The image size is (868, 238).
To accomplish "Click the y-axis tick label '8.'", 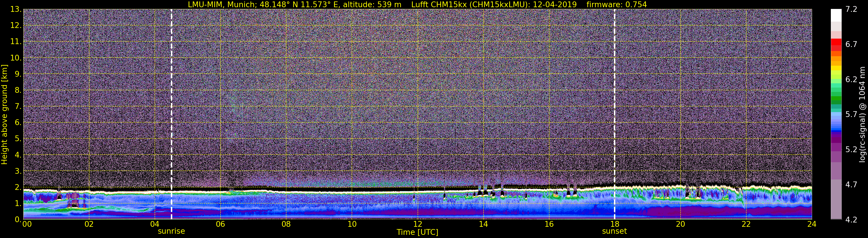I will (18, 90).
